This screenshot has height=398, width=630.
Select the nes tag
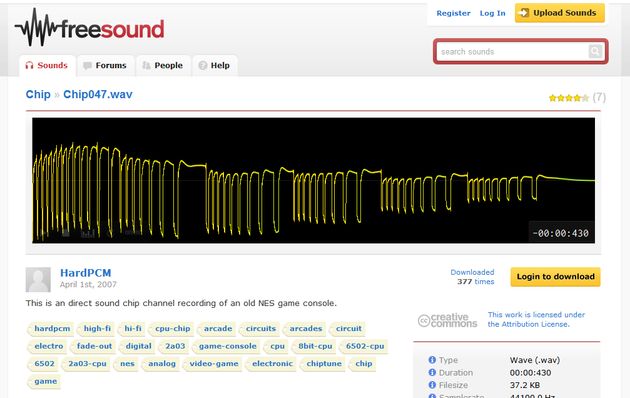[126, 364]
